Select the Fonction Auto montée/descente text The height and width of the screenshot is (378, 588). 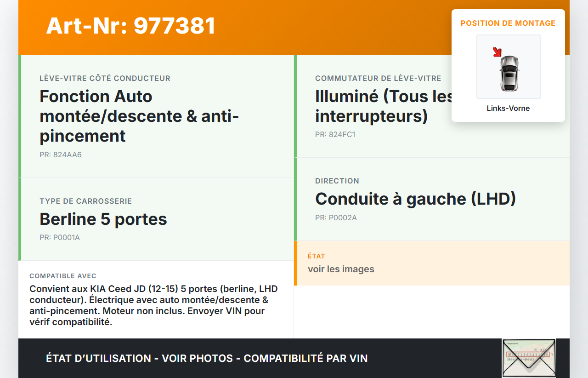[x=140, y=116]
